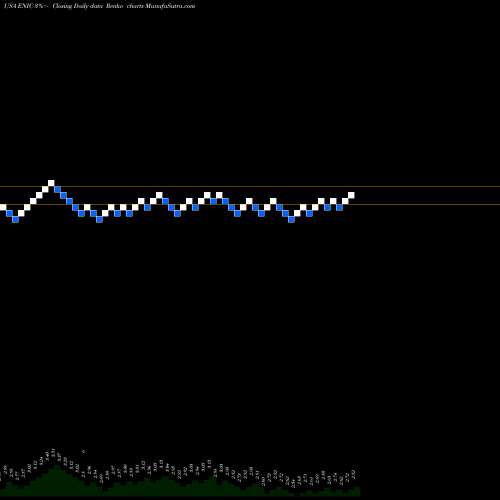
Task: Select the highest white Renko brick at the peak
Action: click(x=51, y=183)
